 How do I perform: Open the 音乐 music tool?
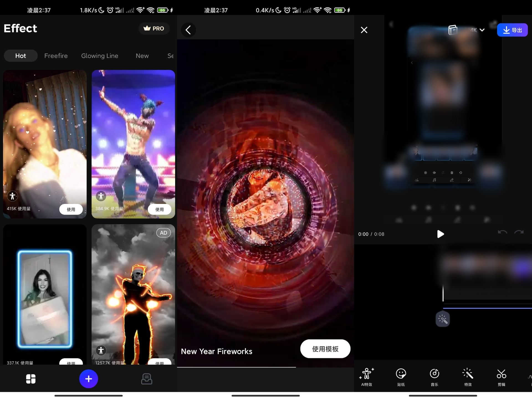coord(434,377)
